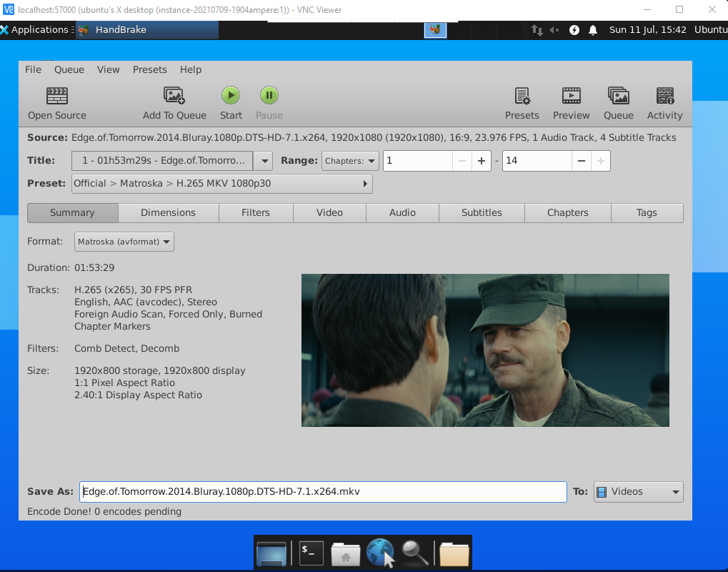Open the Queue toolbar icon

[x=619, y=96]
